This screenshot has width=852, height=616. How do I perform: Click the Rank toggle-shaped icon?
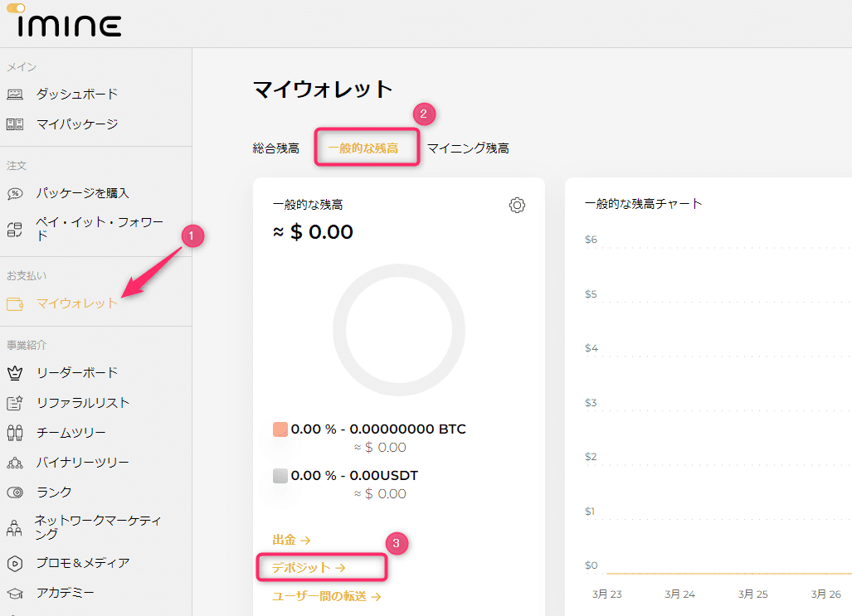click(15, 492)
